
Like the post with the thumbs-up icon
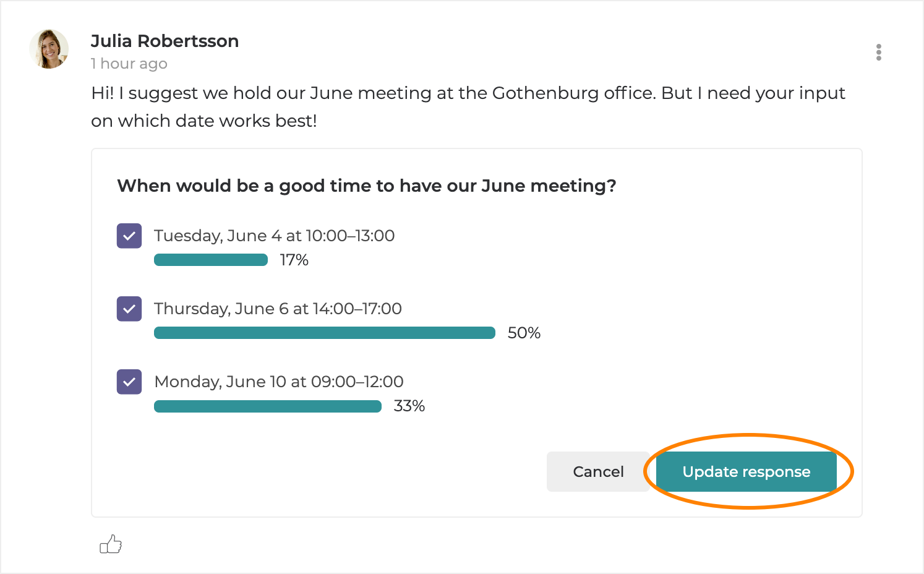click(111, 544)
